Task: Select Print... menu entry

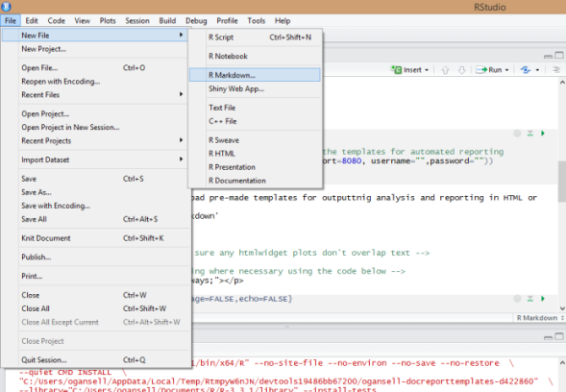Action: [94, 276]
